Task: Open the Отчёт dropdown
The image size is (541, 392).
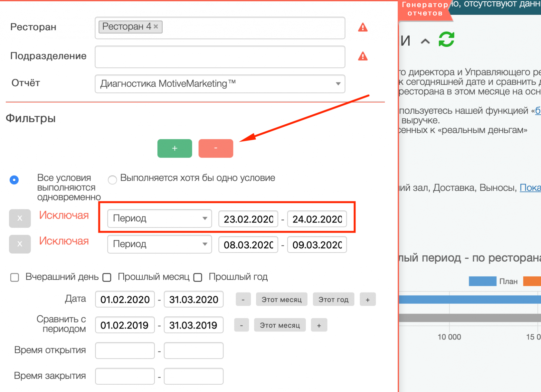Action: [x=220, y=84]
